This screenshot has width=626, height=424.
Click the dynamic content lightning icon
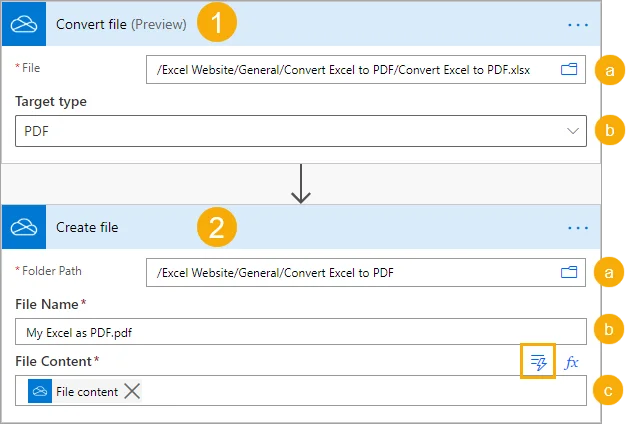(x=538, y=362)
